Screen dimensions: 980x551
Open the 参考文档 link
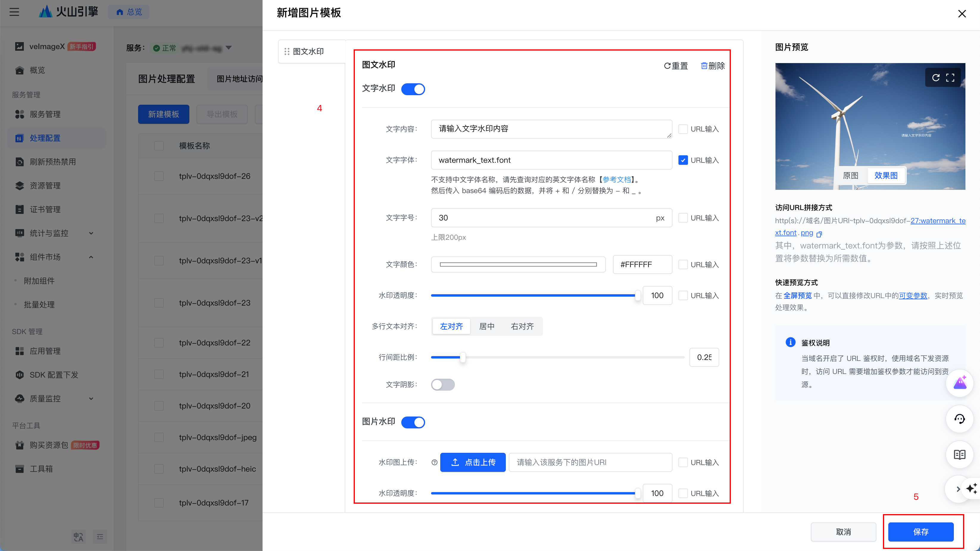tap(616, 179)
